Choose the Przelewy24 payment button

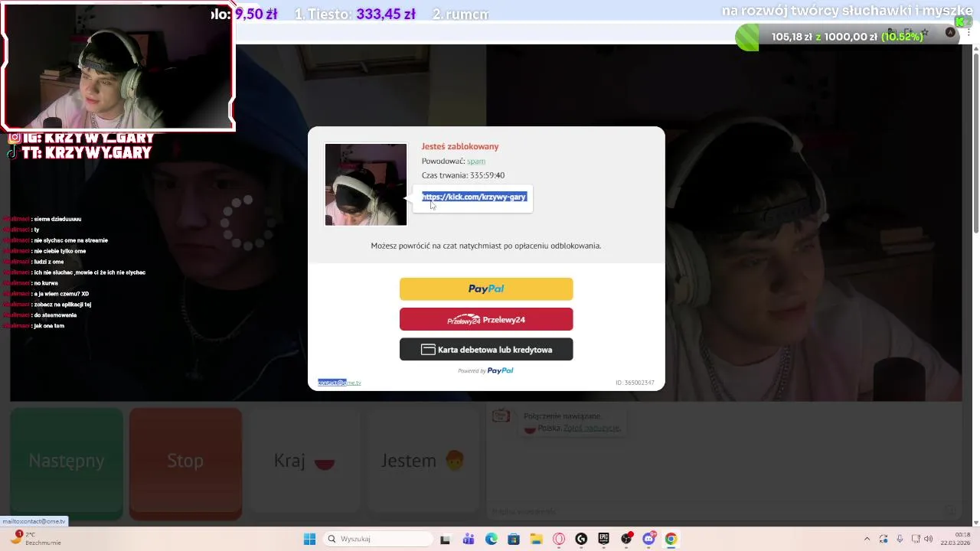tap(486, 319)
